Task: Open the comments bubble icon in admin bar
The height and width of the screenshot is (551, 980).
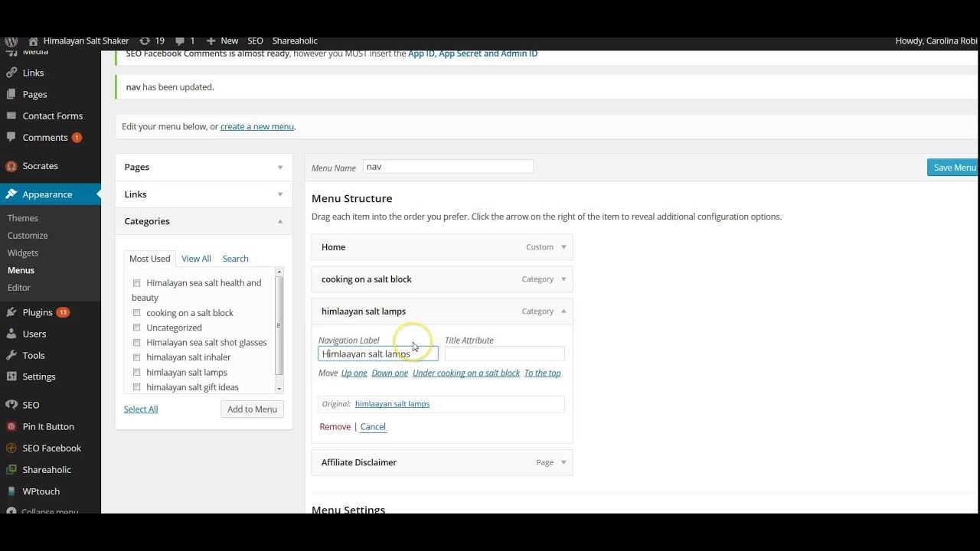Action: point(180,41)
